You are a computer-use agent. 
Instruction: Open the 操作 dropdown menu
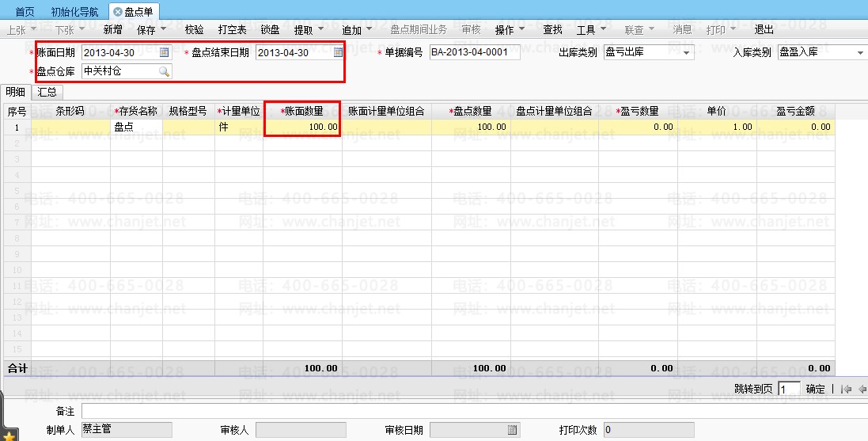pyautogui.click(x=521, y=29)
